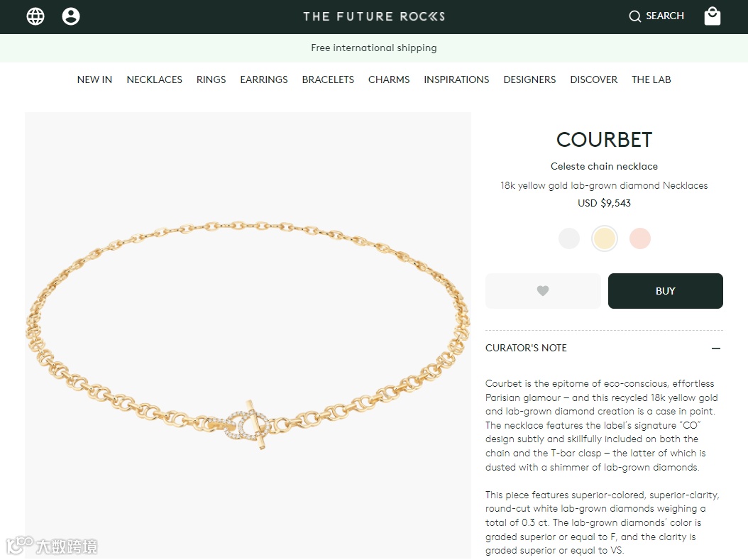The height and width of the screenshot is (560, 748).
Task: Open the Necklaces menu
Action: click(x=154, y=79)
